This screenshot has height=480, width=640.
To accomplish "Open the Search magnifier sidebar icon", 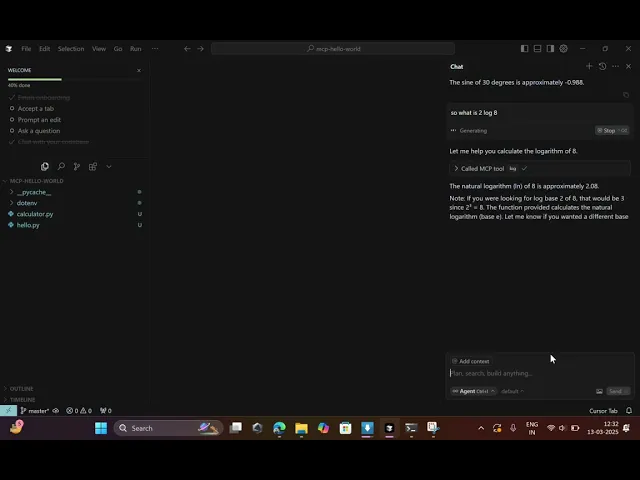I will pyautogui.click(x=61, y=167).
